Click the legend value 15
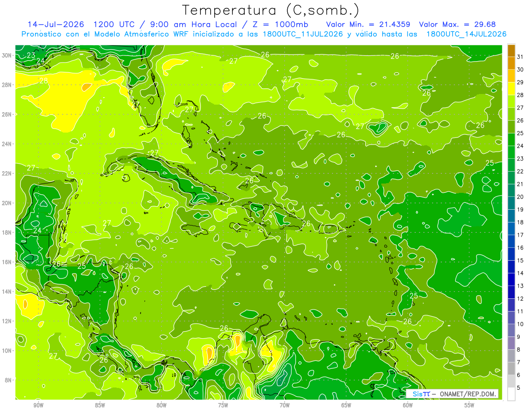 (x=520, y=260)
